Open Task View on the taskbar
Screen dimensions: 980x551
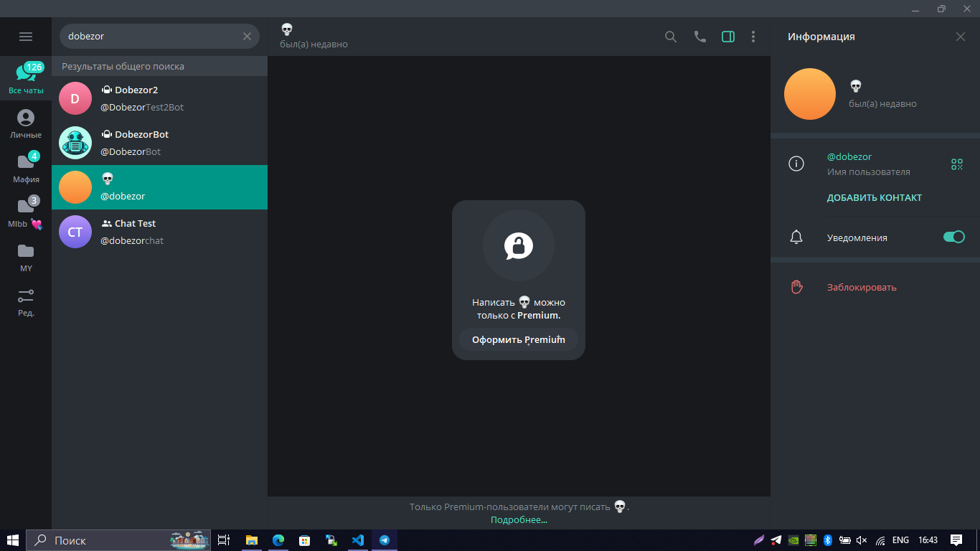224,540
